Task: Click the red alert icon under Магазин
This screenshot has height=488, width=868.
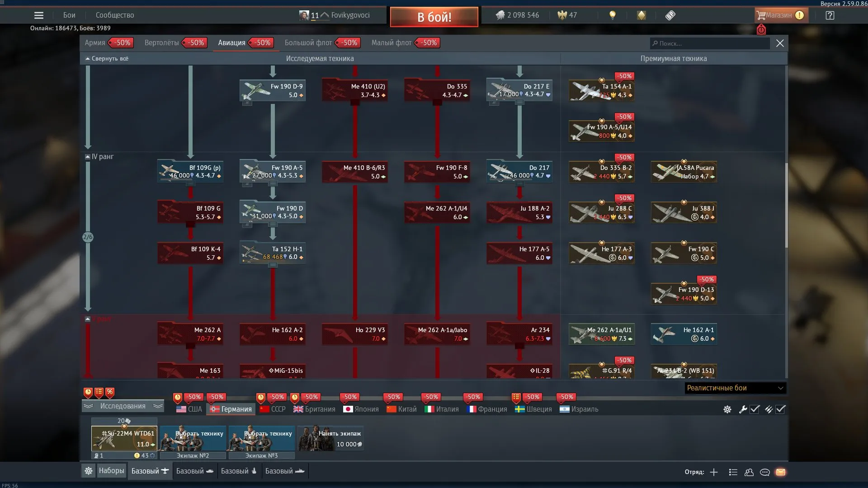Action: pyautogui.click(x=761, y=30)
